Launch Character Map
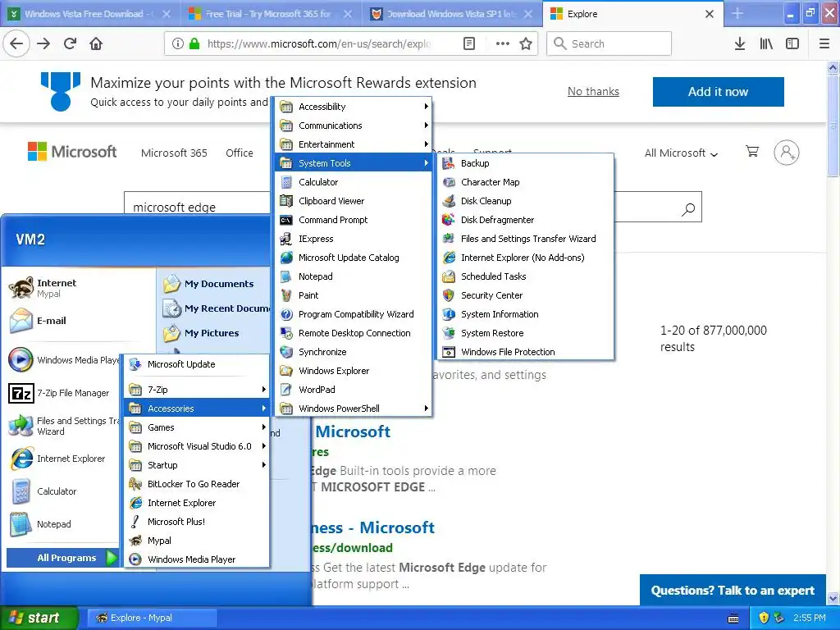 point(526,182)
